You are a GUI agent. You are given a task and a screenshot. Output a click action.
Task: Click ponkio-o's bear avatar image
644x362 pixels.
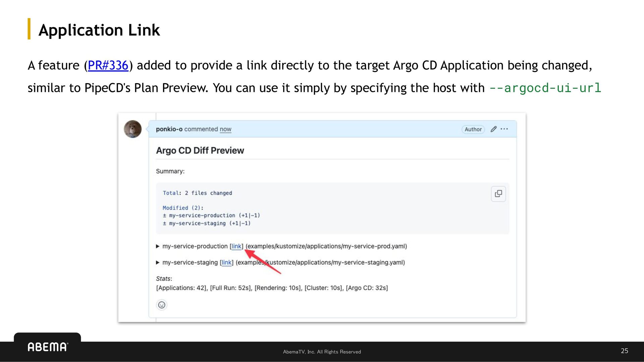point(133,129)
